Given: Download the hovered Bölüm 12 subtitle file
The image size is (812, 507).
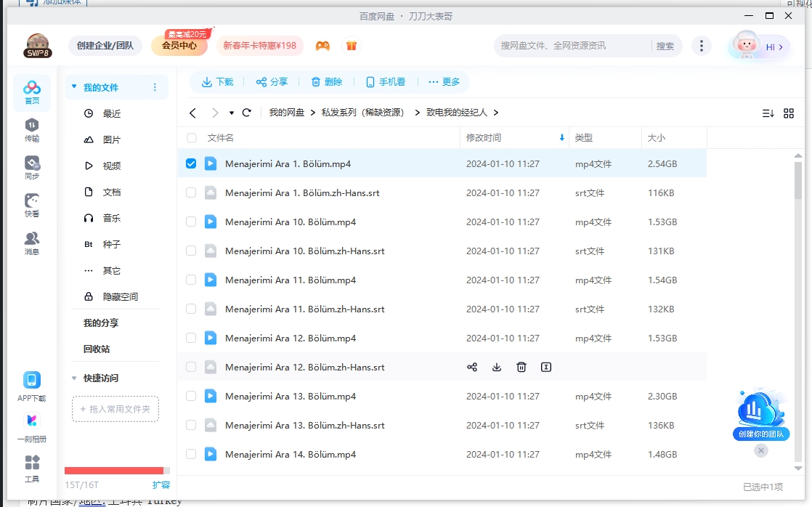Looking at the screenshot, I should [x=497, y=367].
